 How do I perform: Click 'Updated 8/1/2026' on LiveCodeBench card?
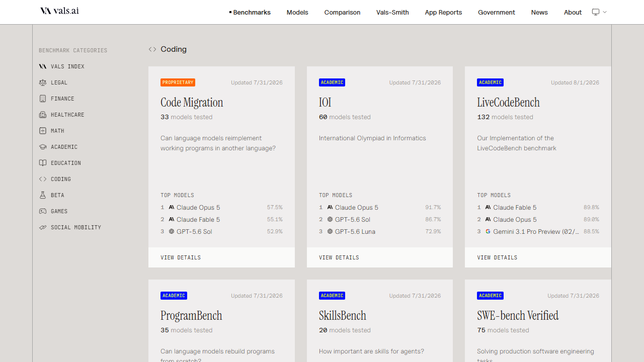[575, 82]
